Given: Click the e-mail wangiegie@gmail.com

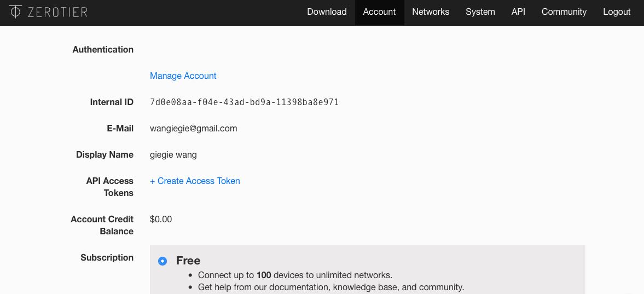Looking at the screenshot, I should pyautogui.click(x=194, y=129).
